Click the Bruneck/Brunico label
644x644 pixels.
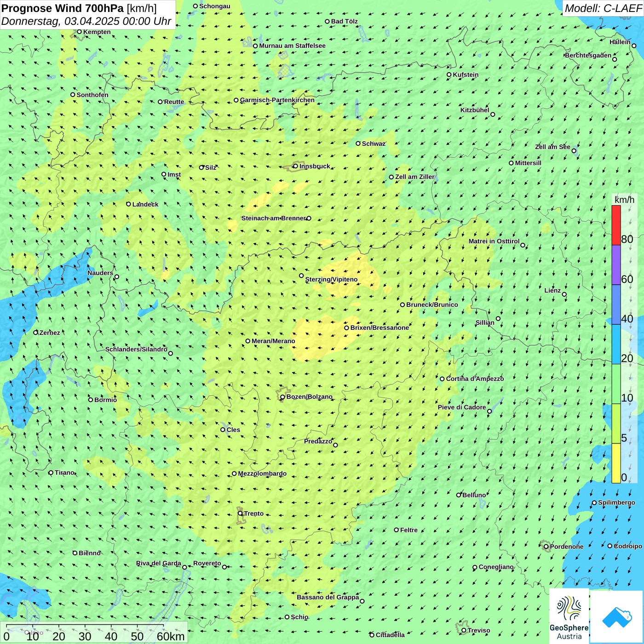pos(432,305)
